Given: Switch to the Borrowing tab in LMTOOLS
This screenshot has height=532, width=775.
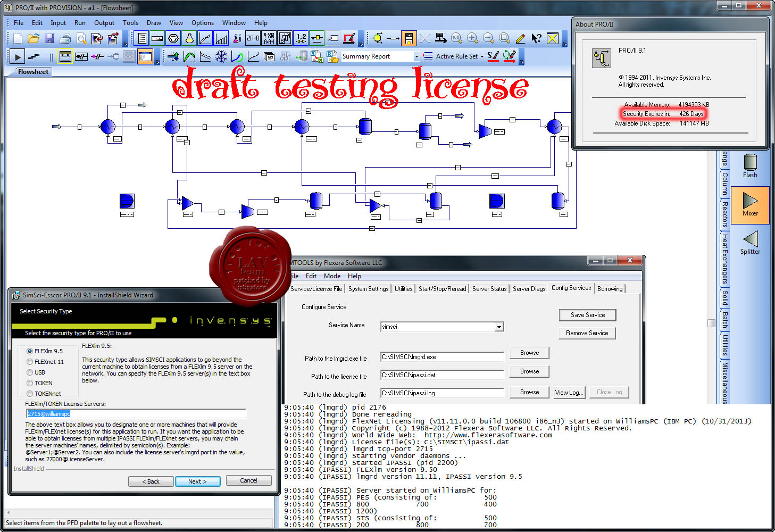Looking at the screenshot, I should click(x=610, y=289).
